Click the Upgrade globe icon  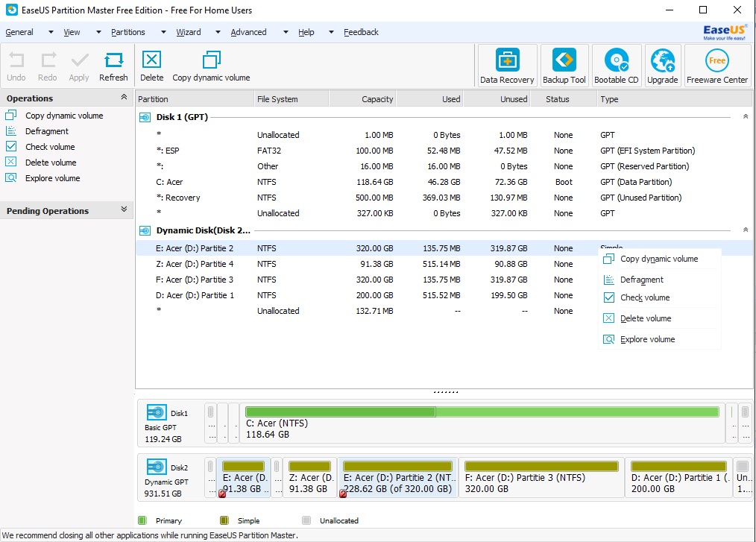pos(663,60)
